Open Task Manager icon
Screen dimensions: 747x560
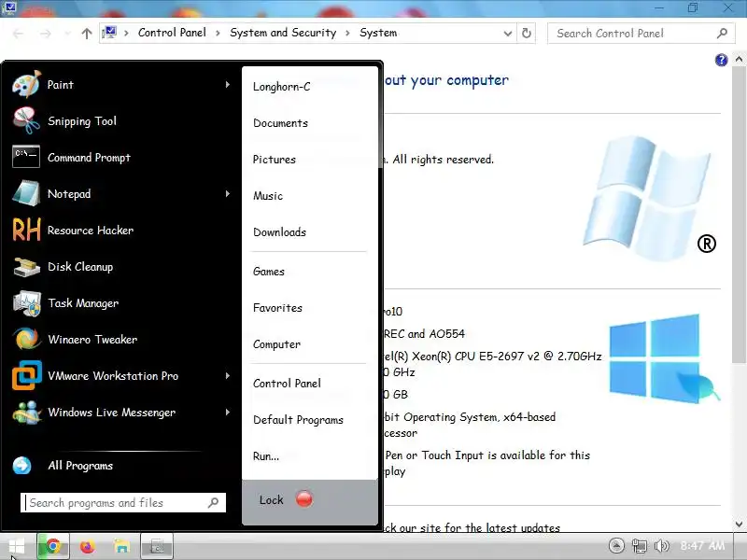(26, 302)
